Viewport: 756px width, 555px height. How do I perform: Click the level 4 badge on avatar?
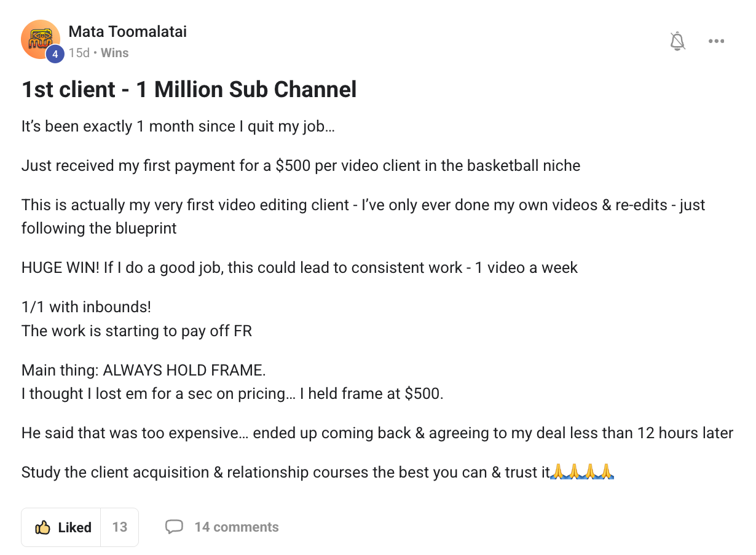point(55,54)
